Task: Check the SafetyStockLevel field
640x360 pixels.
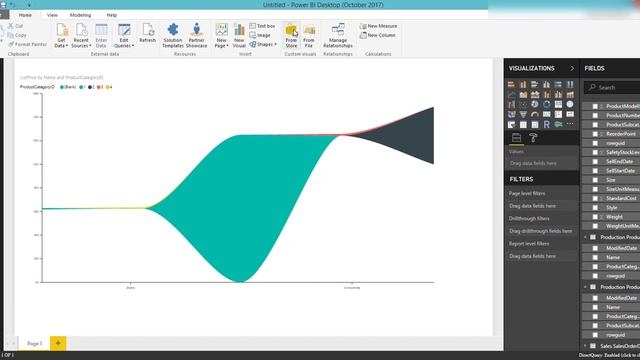Action: 595,152
